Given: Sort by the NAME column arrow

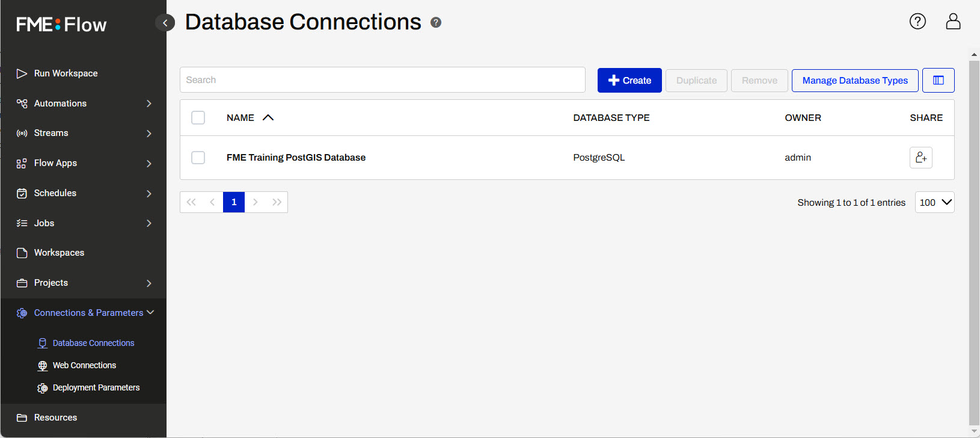Looking at the screenshot, I should [x=268, y=118].
